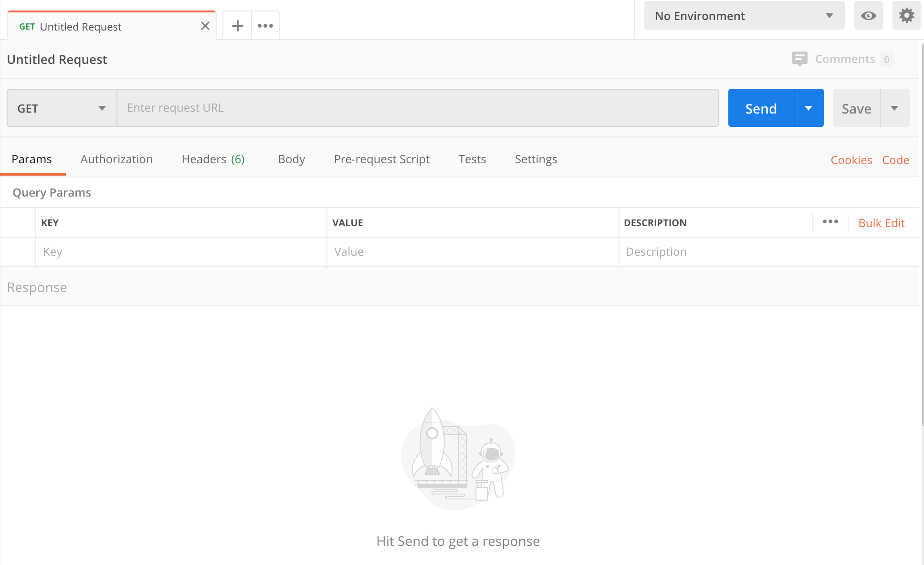The height and width of the screenshot is (565, 924).
Task: Select the Untitled Request tab
Action: pos(111,26)
